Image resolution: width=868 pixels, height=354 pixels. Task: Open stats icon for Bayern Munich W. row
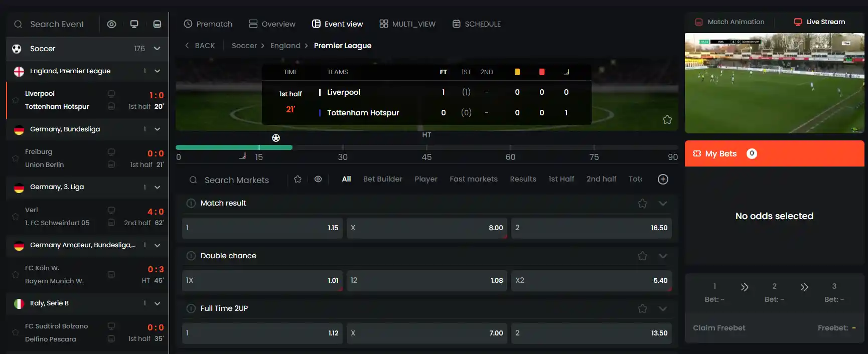pos(111,274)
